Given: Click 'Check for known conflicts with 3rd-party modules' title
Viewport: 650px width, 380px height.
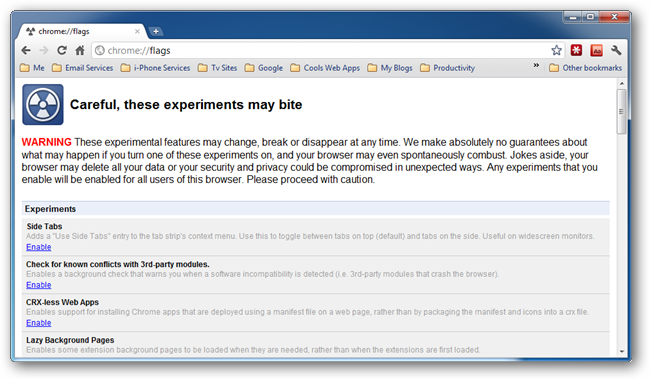Looking at the screenshot, I should (x=118, y=264).
